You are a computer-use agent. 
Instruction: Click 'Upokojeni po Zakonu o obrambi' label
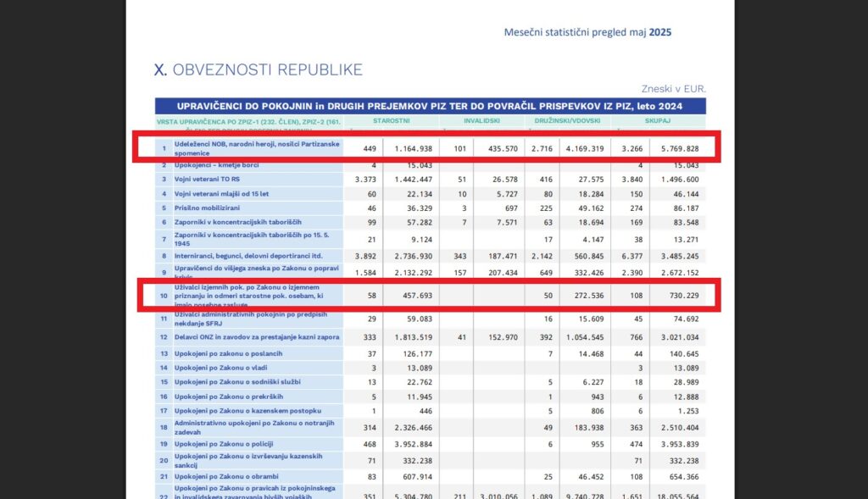(222, 476)
